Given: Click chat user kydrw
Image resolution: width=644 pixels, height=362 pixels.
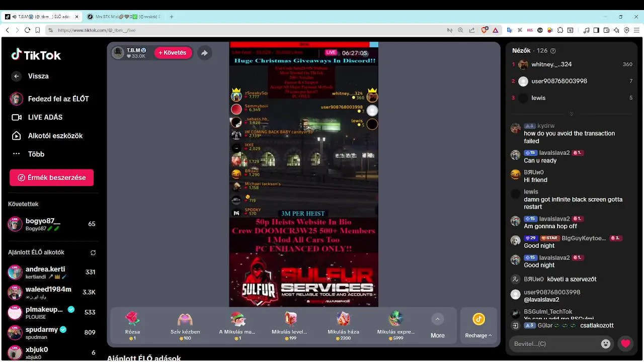Looking at the screenshot, I should pos(546,126).
